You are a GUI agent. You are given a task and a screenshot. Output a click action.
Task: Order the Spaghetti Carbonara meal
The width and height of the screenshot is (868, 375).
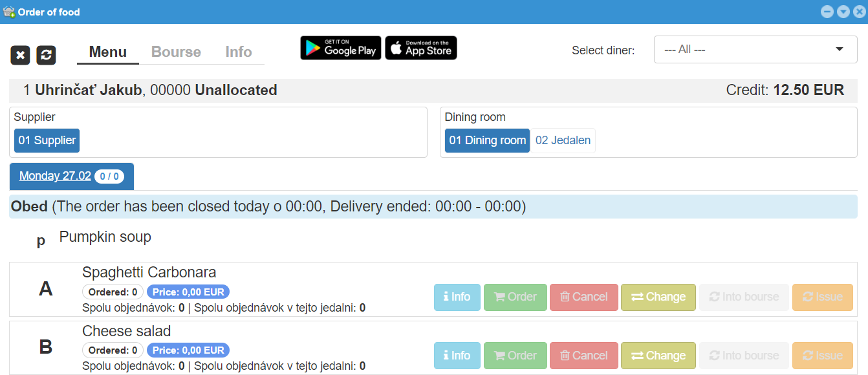click(x=515, y=297)
